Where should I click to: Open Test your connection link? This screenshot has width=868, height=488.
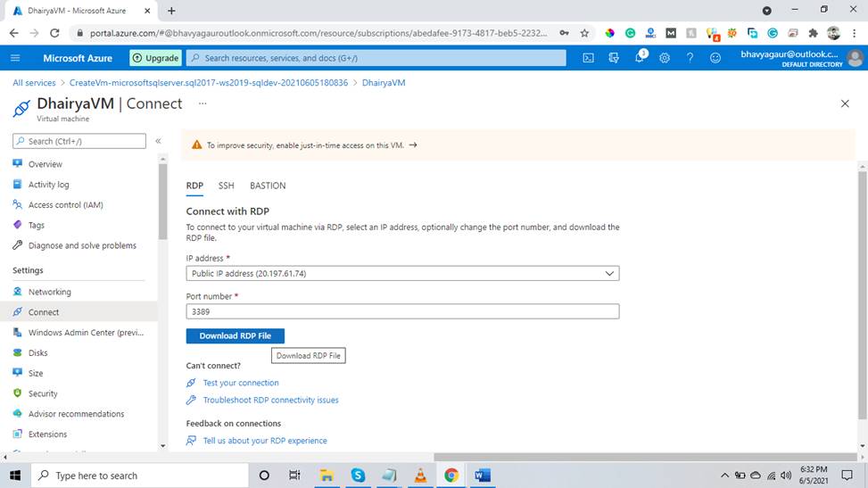pos(241,383)
